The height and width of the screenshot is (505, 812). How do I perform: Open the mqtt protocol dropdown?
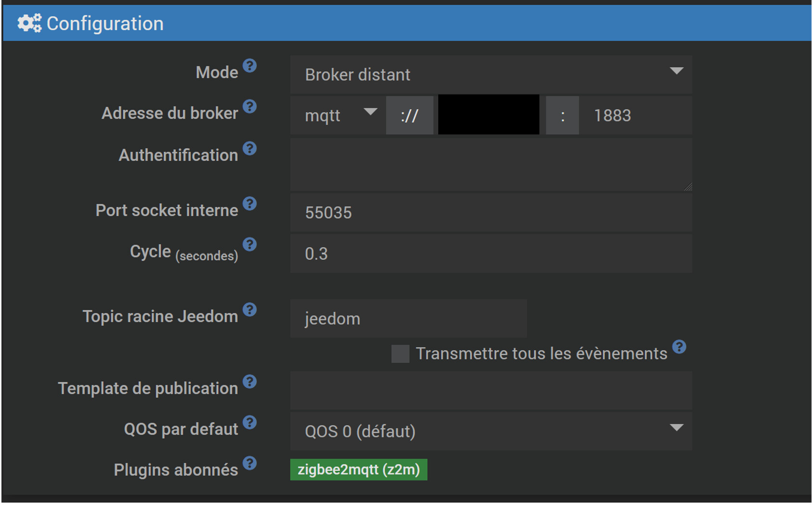click(x=337, y=115)
